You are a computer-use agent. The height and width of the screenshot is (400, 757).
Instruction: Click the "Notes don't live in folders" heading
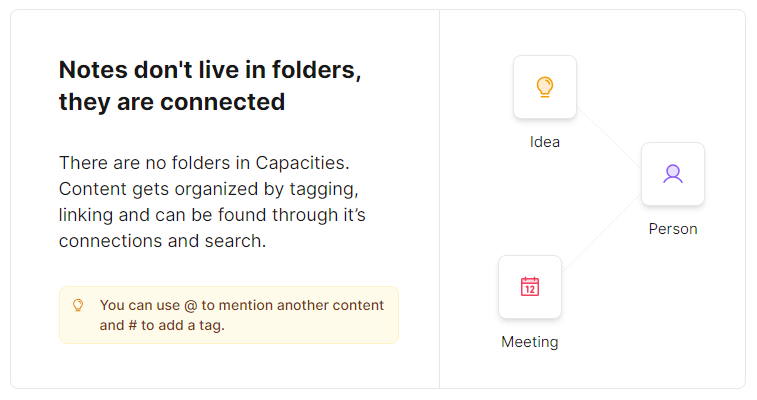tap(209, 70)
